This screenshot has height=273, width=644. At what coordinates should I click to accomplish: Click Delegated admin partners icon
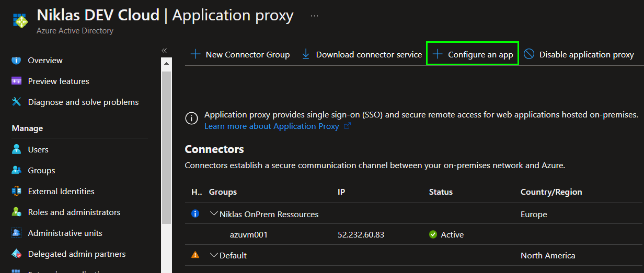17,254
